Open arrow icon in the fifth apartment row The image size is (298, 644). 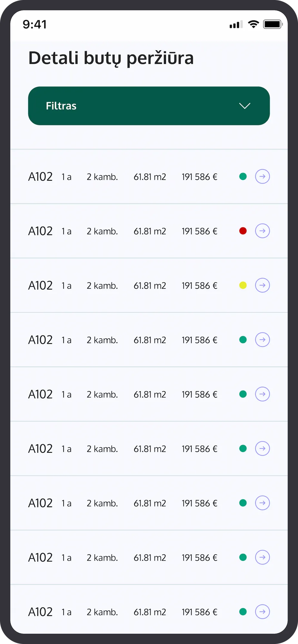tap(262, 394)
